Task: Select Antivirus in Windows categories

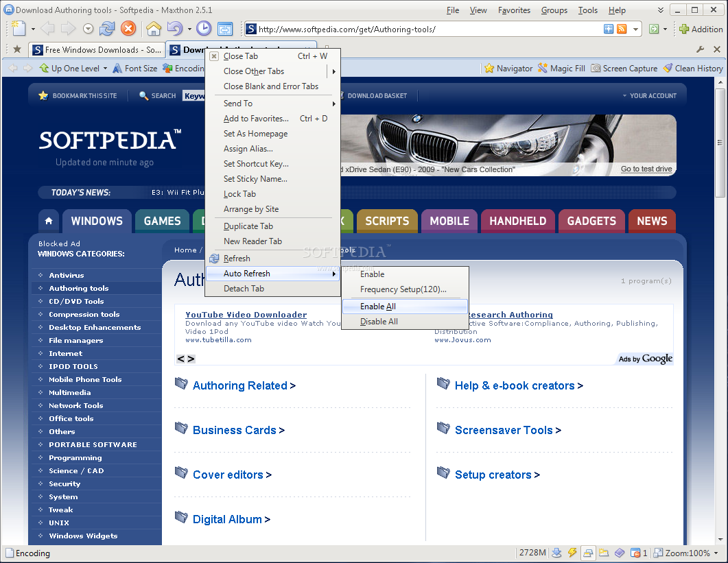Action: [x=67, y=275]
